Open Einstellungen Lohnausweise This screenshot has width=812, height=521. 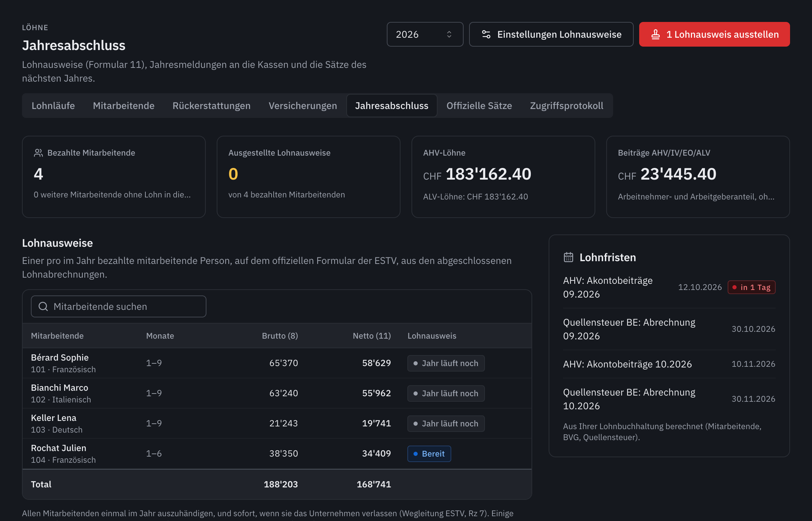551,34
